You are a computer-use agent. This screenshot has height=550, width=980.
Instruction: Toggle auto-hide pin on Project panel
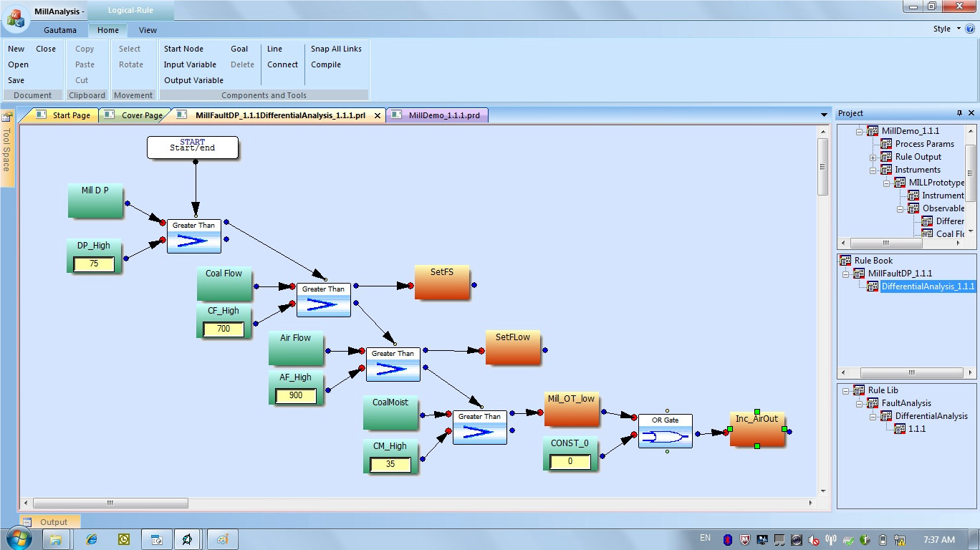pyautogui.click(x=960, y=113)
